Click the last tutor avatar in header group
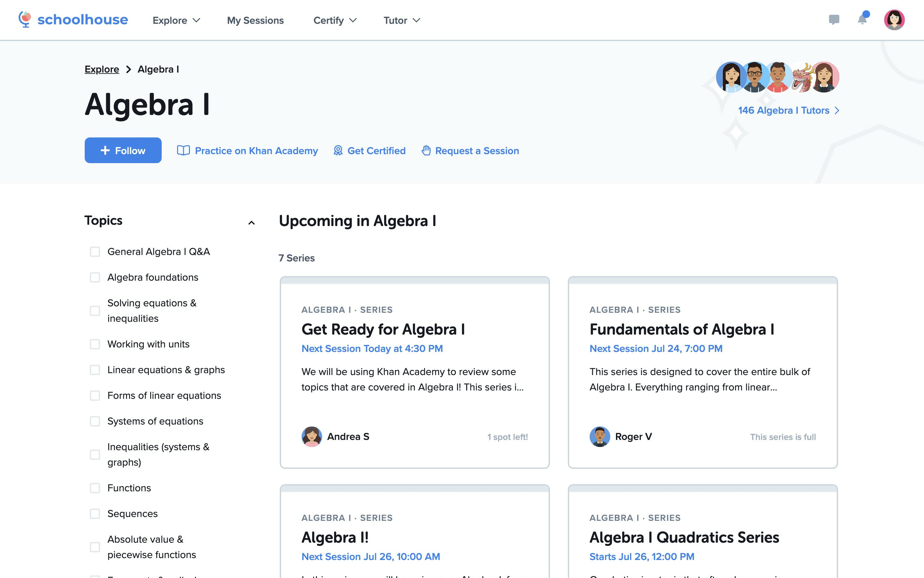 825,77
